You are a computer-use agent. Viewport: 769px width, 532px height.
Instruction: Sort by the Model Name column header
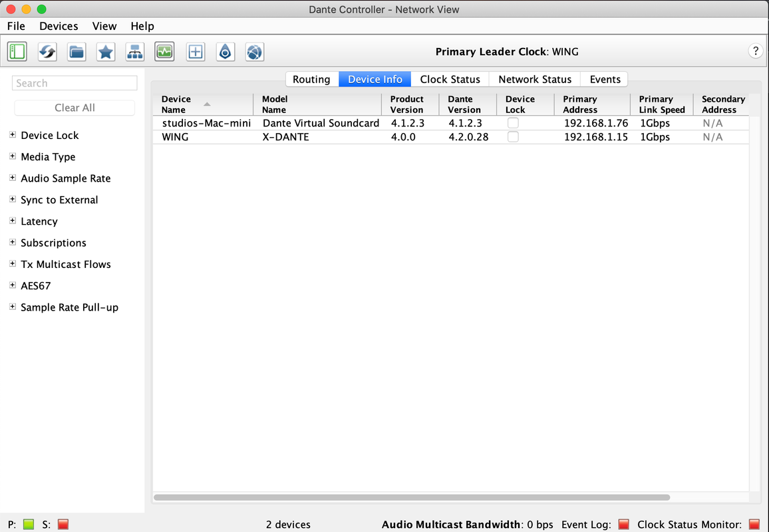[317, 104]
